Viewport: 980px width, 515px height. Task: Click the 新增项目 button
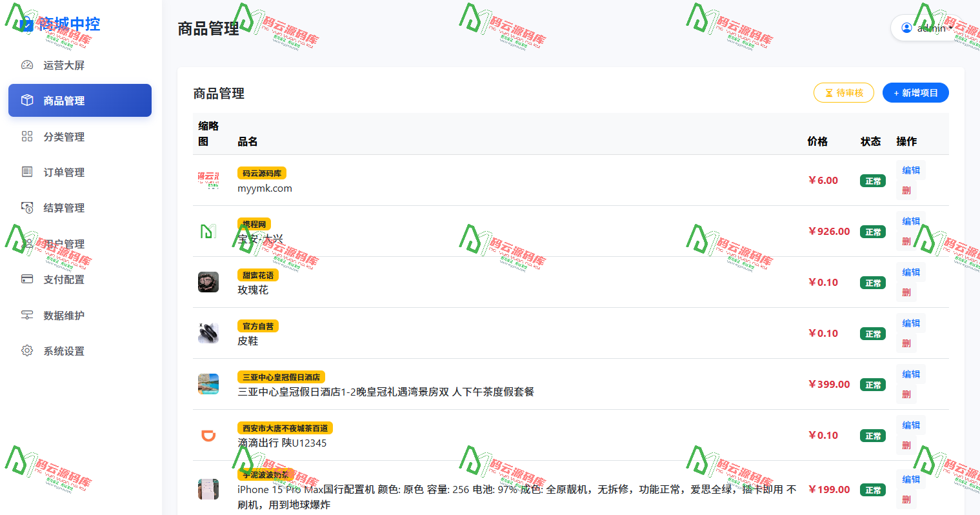pyautogui.click(x=915, y=92)
